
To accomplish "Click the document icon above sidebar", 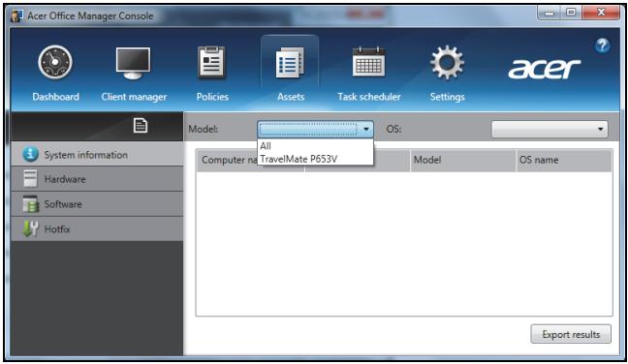I will [141, 126].
